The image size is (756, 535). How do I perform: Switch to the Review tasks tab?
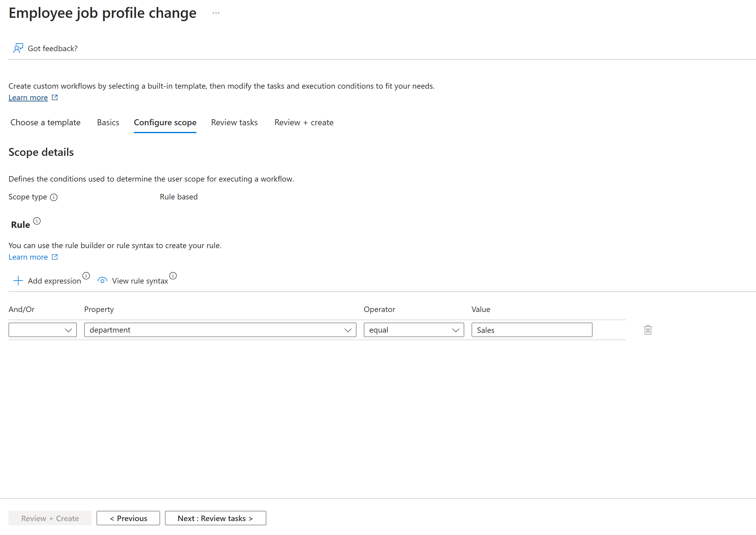pos(233,122)
